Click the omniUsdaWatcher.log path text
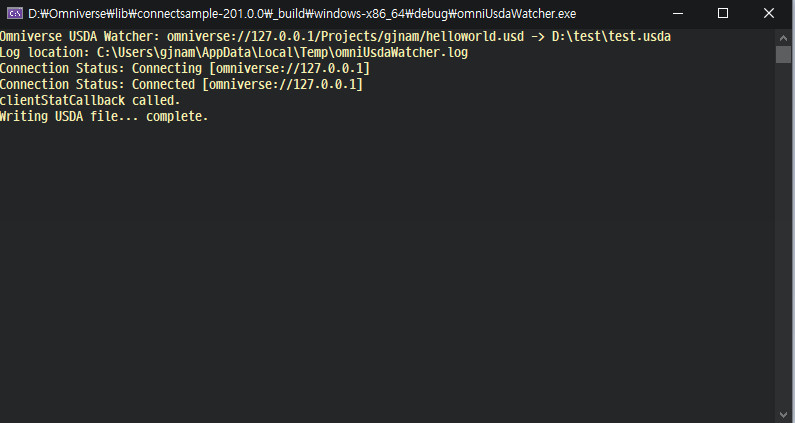This screenshot has height=423, width=795. point(282,52)
